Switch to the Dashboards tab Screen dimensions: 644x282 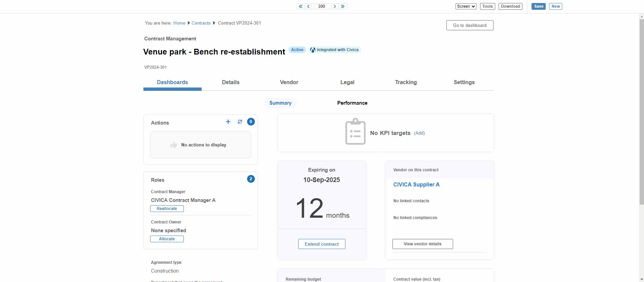click(172, 82)
